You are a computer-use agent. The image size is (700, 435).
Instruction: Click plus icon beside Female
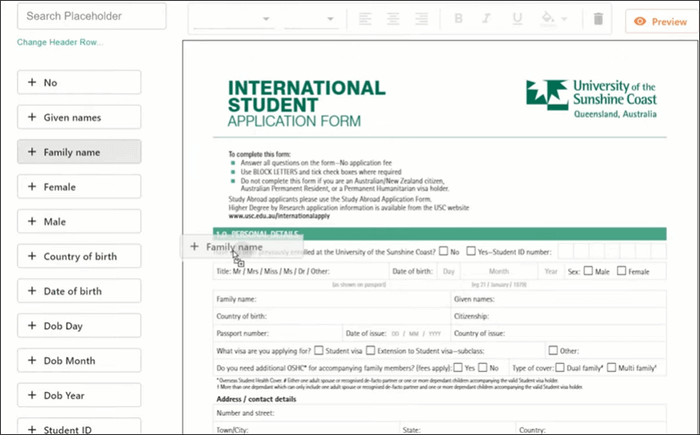click(32, 187)
